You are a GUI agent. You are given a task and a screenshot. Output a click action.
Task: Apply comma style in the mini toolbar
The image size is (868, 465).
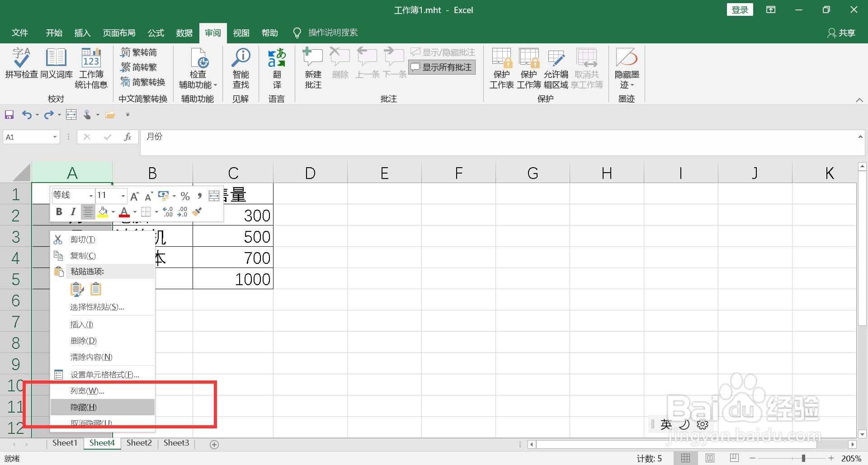tap(199, 196)
